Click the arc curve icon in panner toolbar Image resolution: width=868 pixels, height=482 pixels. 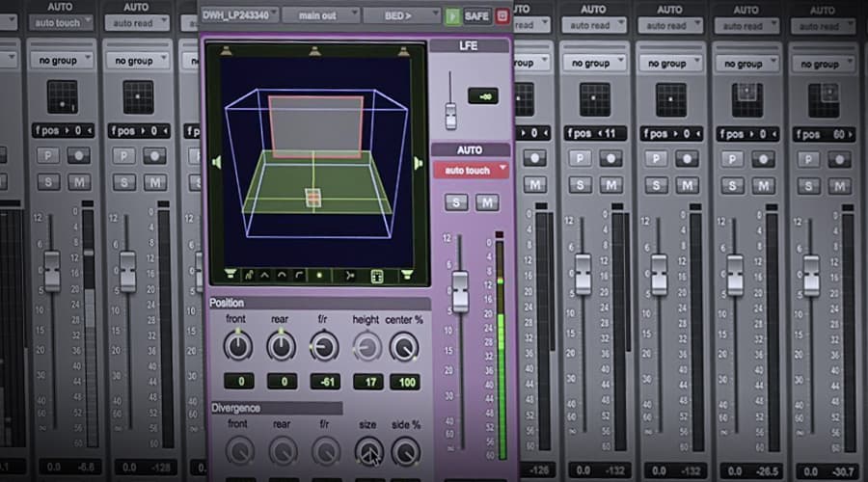tap(282, 275)
